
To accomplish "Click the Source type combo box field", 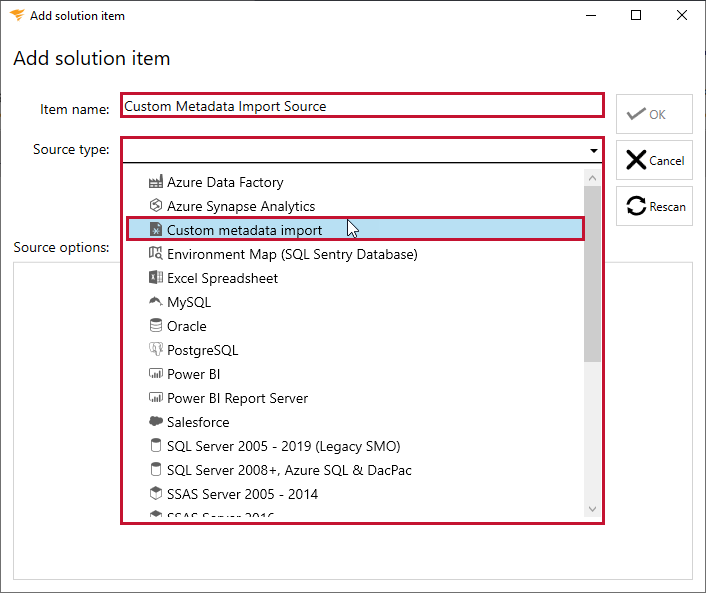I will tap(362, 150).
